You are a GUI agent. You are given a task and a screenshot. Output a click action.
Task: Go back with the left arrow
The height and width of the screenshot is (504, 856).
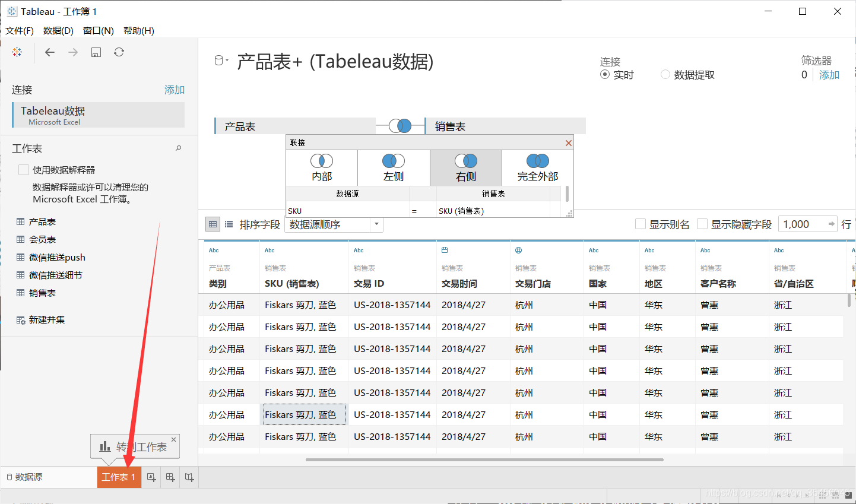[50, 52]
